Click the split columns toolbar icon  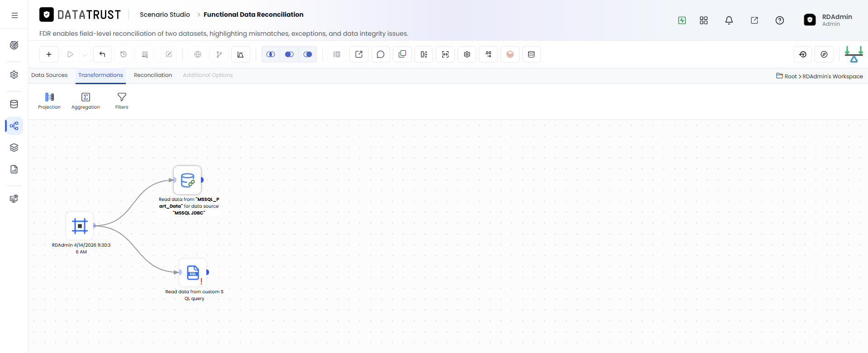click(424, 54)
